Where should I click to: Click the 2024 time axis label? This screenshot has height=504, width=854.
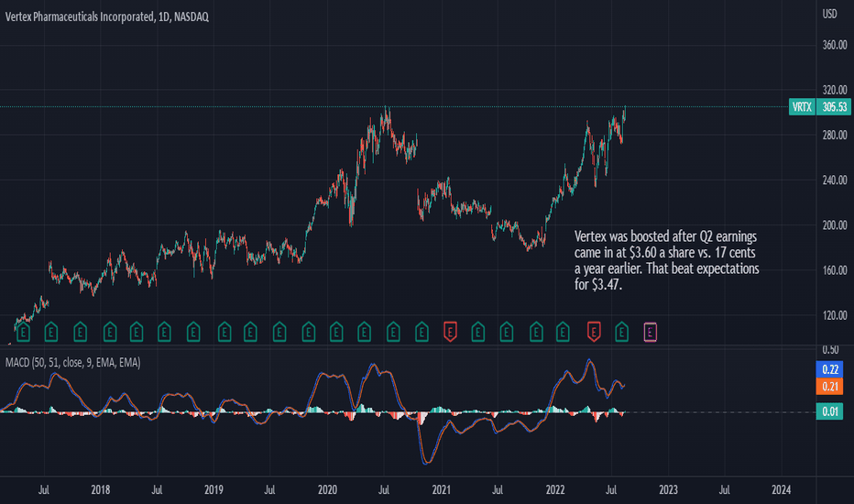[781, 490]
